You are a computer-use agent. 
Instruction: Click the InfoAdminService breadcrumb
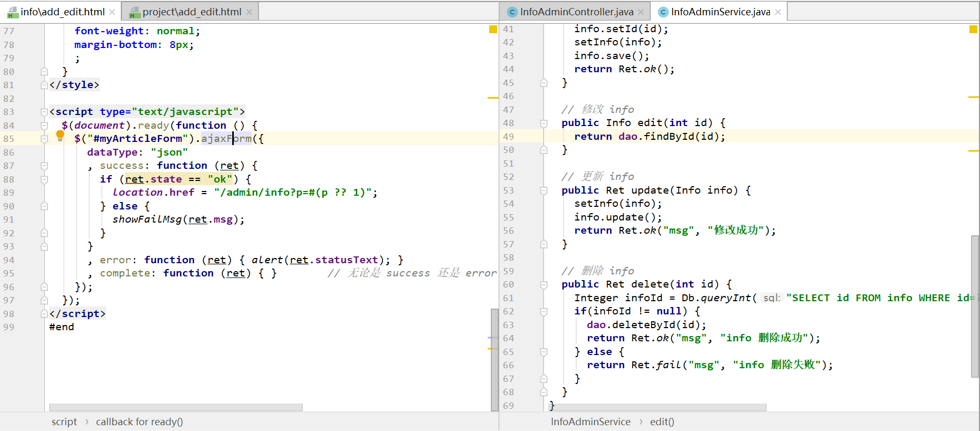591,422
